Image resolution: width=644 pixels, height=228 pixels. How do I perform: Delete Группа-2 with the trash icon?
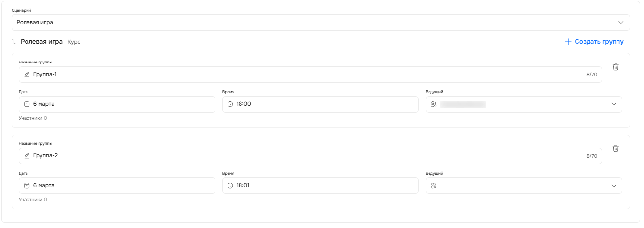(616, 149)
